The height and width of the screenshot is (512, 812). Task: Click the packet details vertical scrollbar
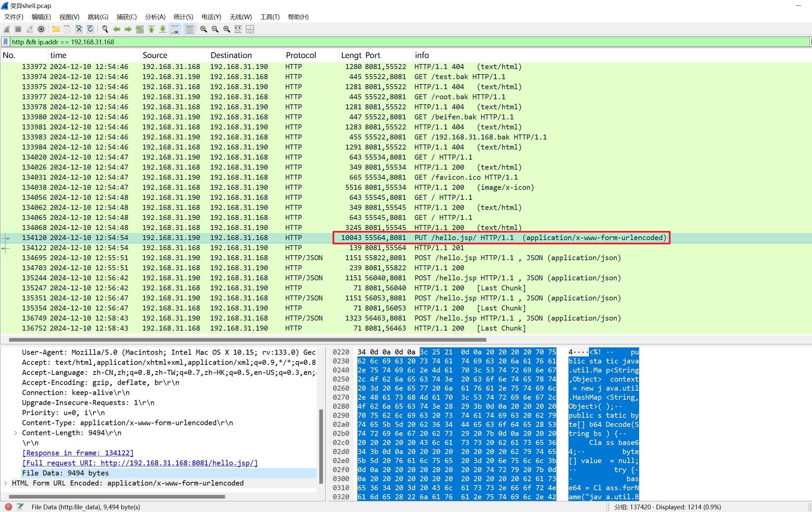(321, 446)
